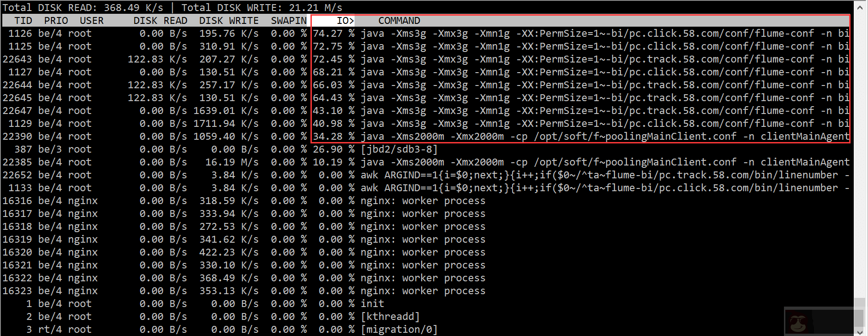Select nginx worker TID 16319
Screen dimensions: 868x336
[x=244, y=239]
